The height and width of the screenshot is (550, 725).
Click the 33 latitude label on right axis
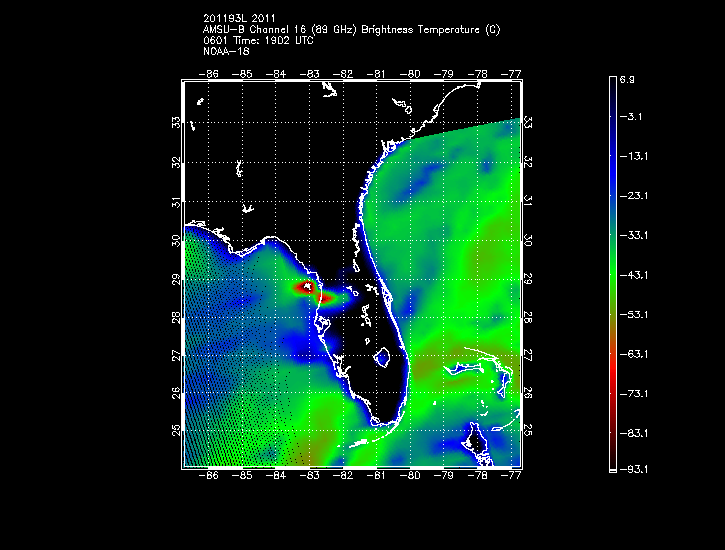point(528,123)
